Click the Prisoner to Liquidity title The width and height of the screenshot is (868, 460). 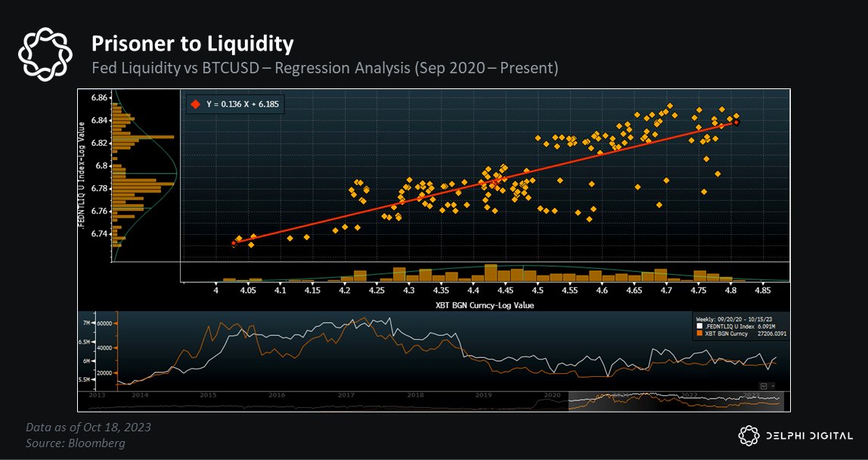click(192, 43)
